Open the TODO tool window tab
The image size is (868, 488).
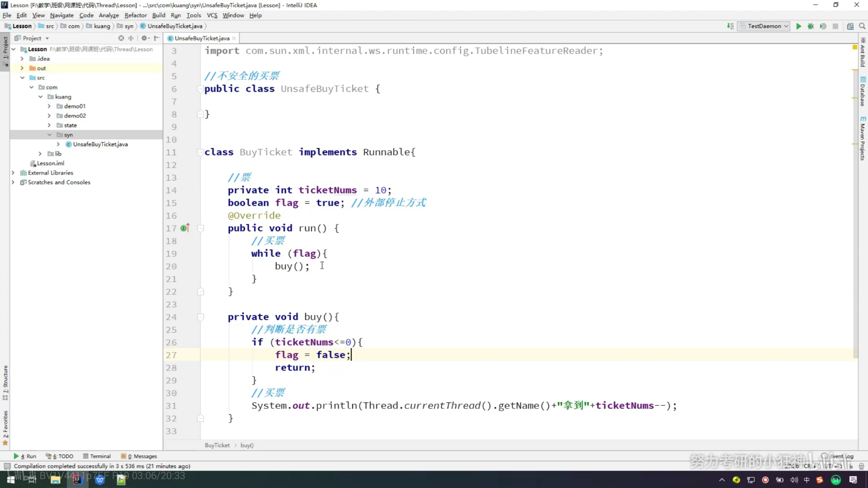coord(60,456)
